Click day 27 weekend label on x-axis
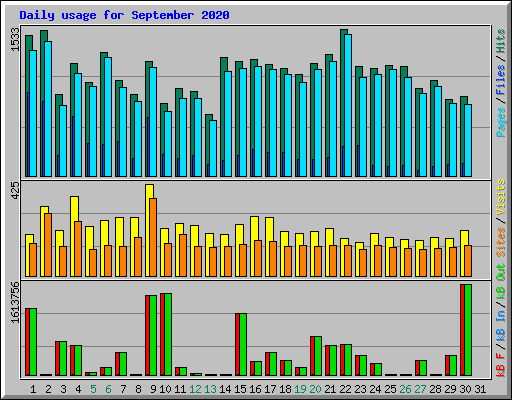 click(420, 389)
